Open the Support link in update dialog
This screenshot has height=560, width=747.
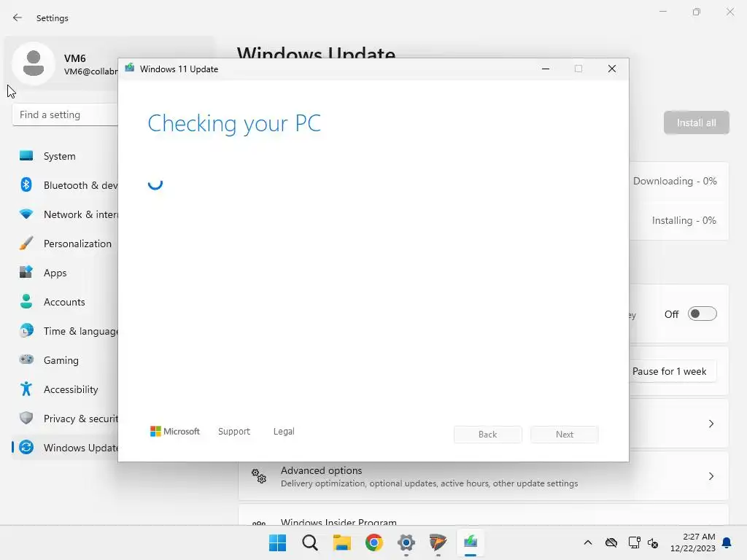234,432
